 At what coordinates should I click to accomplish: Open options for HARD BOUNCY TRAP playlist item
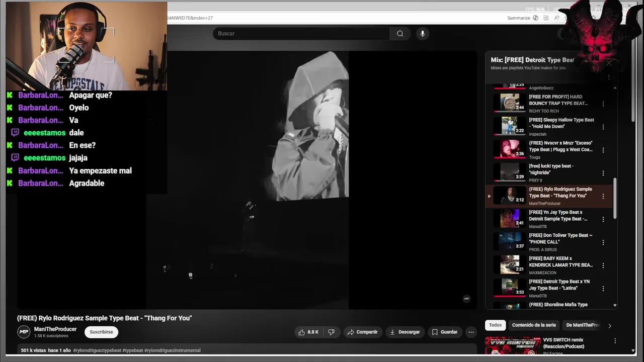(603, 104)
